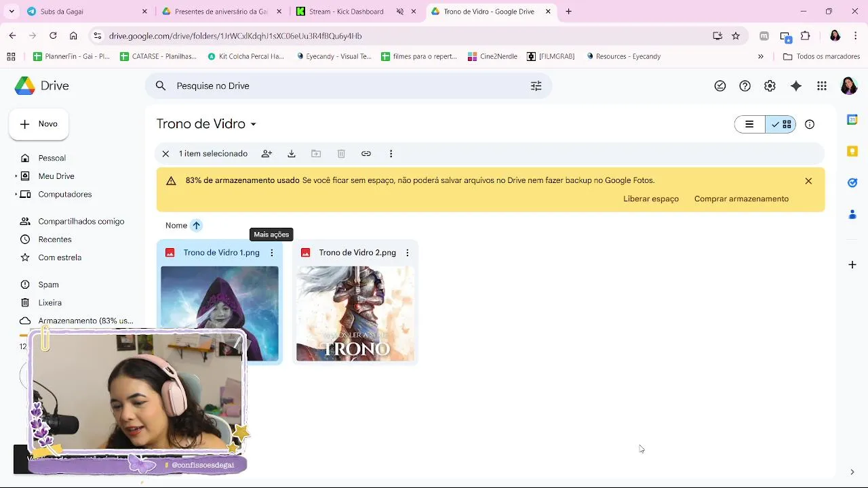Open more actions for Trono de Vidro 1.png
This screenshot has height=488, width=868.
pyautogui.click(x=272, y=253)
